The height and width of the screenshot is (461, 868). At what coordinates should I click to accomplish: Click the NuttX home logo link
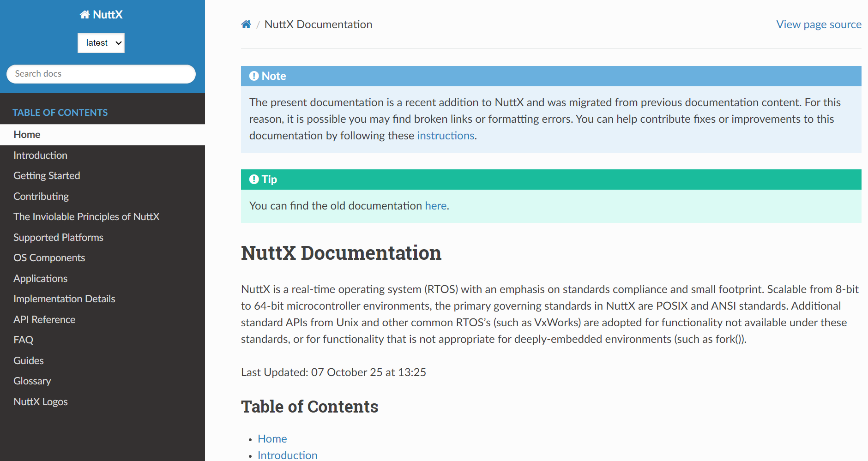tap(101, 15)
